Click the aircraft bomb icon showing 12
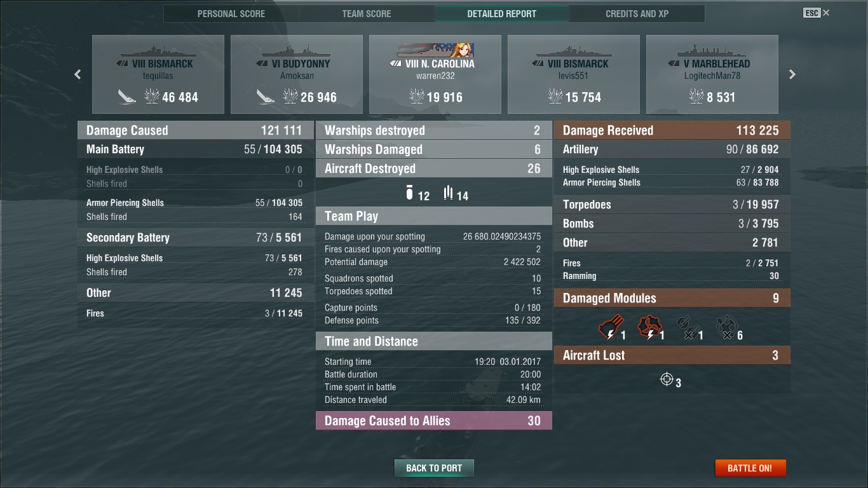868x488 pixels. tap(410, 193)
